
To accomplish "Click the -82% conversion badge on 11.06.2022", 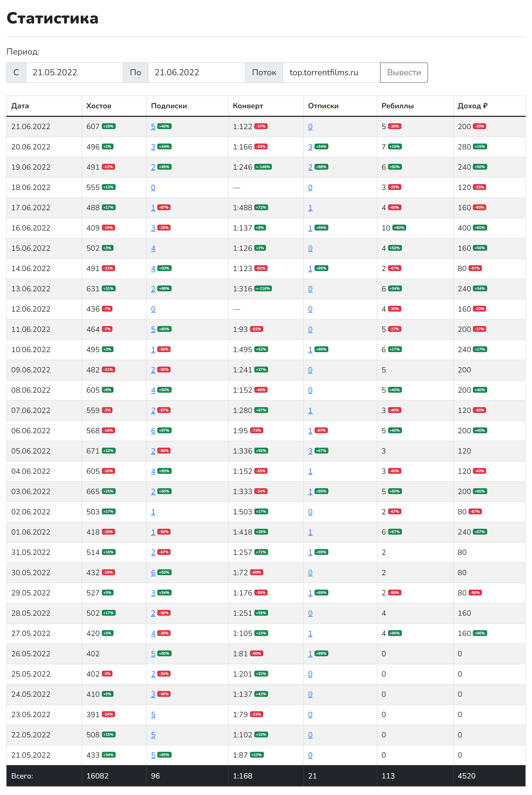I will (x=256, y=329).
